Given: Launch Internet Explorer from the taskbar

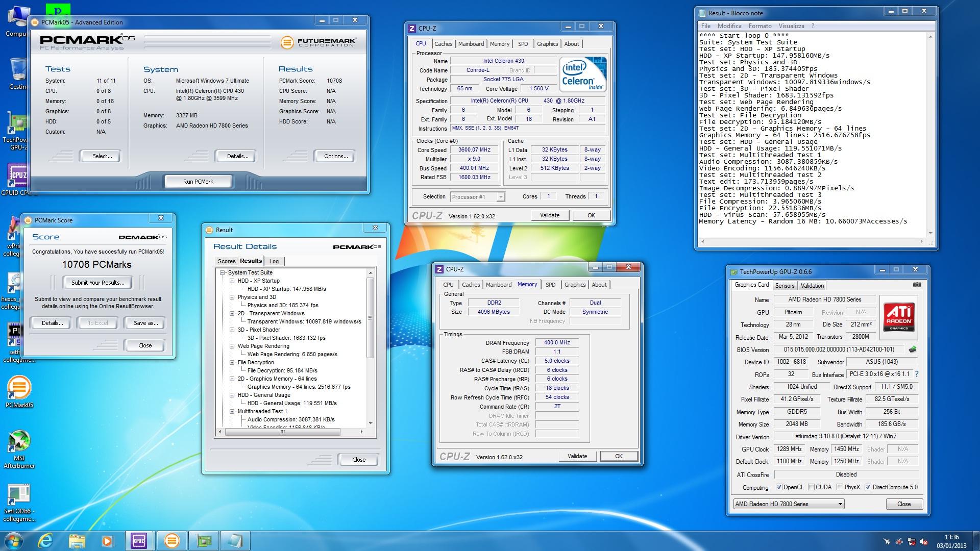Looking at the screenshot, I should tap(46, 540).
